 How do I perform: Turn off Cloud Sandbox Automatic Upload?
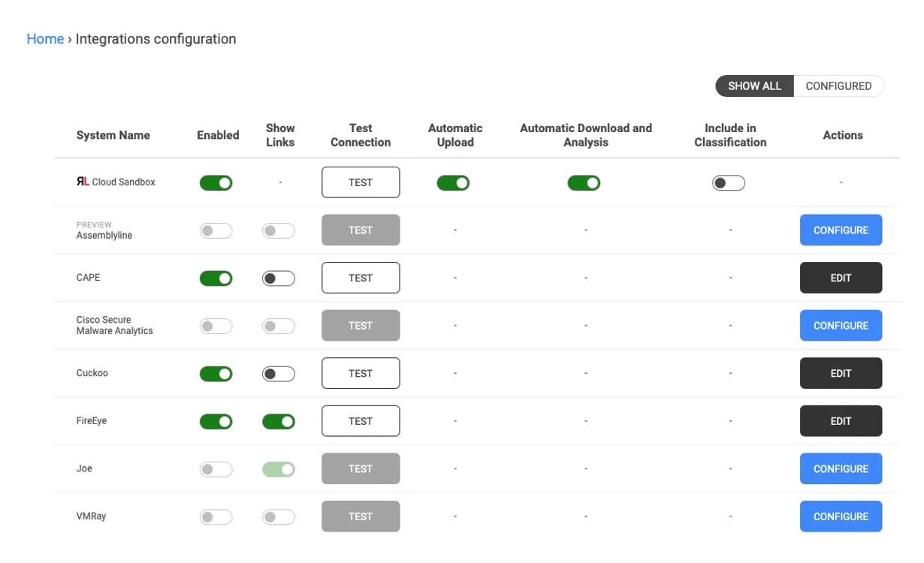(453, 182)
